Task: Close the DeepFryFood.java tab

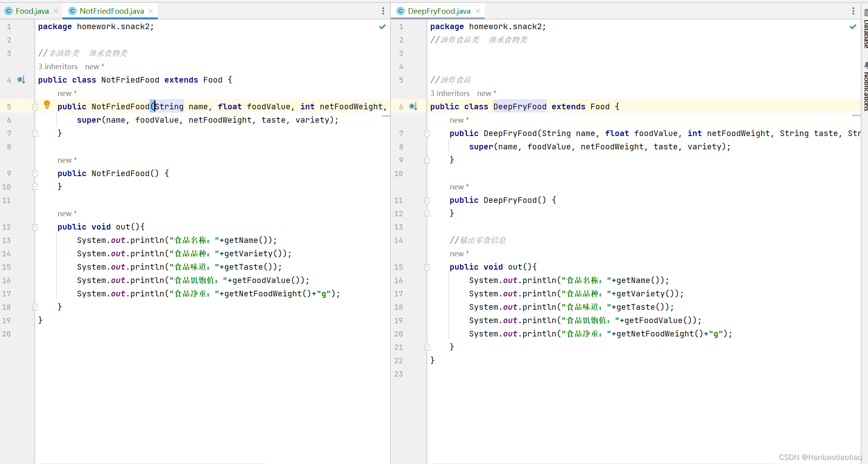Action: click(478, 11)
